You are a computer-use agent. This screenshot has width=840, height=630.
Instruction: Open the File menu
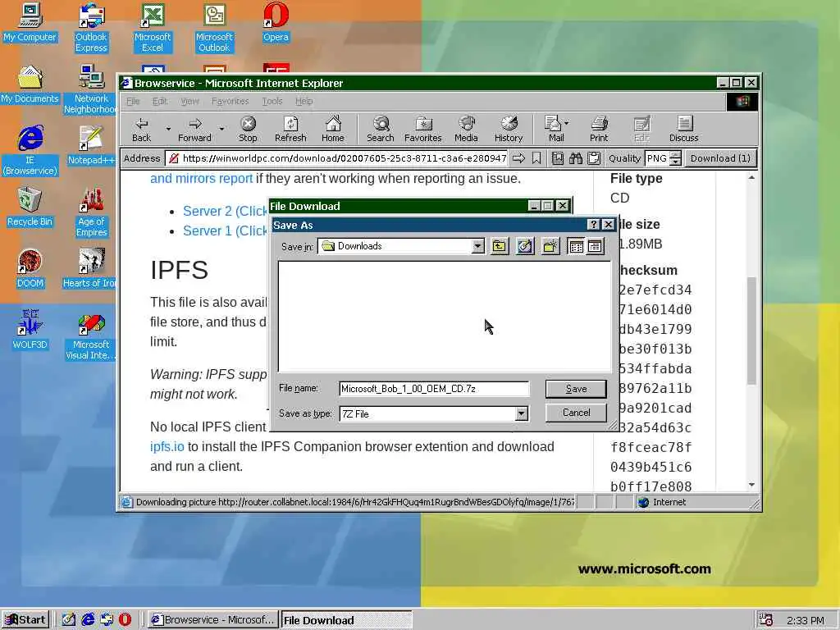pos(133,101)
